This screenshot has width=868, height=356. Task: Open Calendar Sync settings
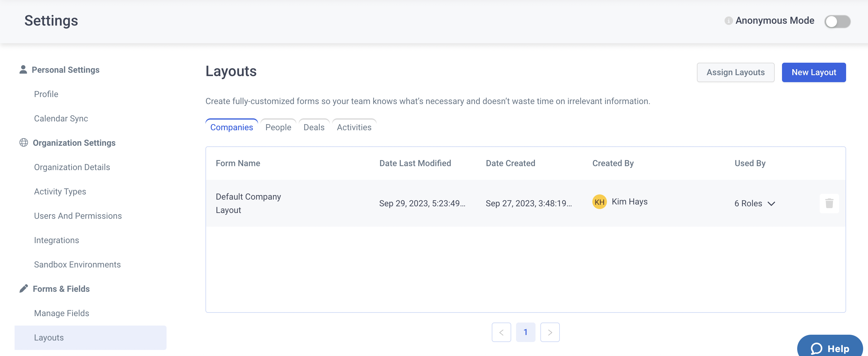61,118
